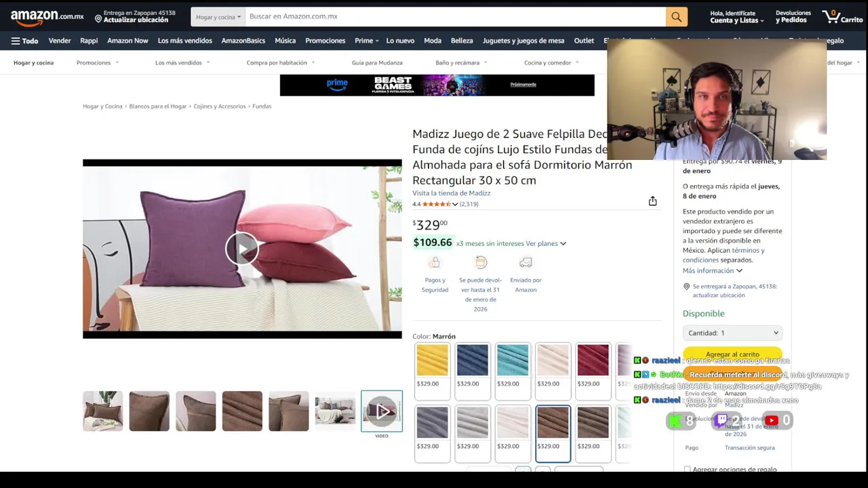Click Visita la tienda de Madizz link

click(x=451, y=193)
